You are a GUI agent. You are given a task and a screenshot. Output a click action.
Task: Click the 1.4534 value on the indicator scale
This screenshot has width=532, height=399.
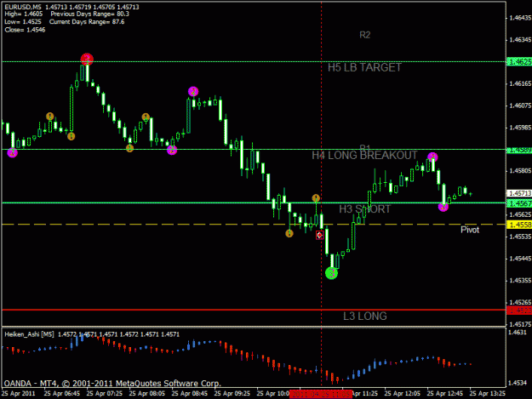[518, 383]
